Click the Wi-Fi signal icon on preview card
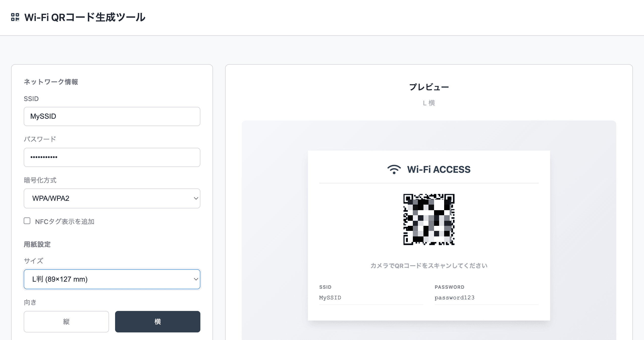Viewport: 644px width, 340px height. 394,169
